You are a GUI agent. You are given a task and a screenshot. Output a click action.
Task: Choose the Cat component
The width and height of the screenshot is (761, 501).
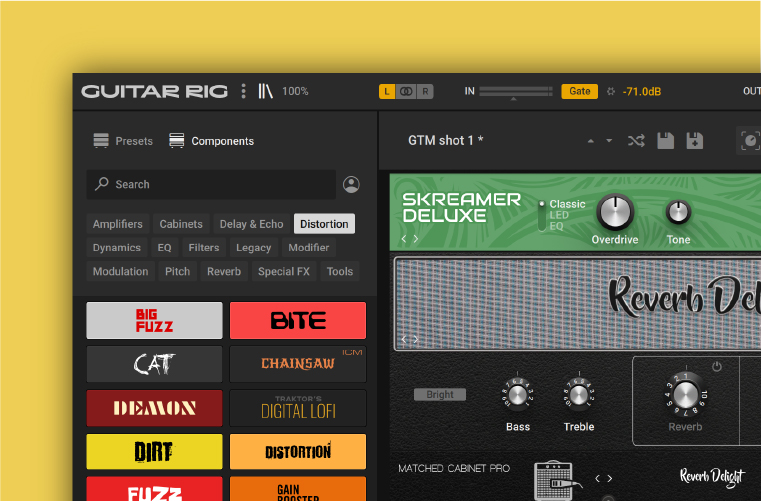click(x=154, y=364)
